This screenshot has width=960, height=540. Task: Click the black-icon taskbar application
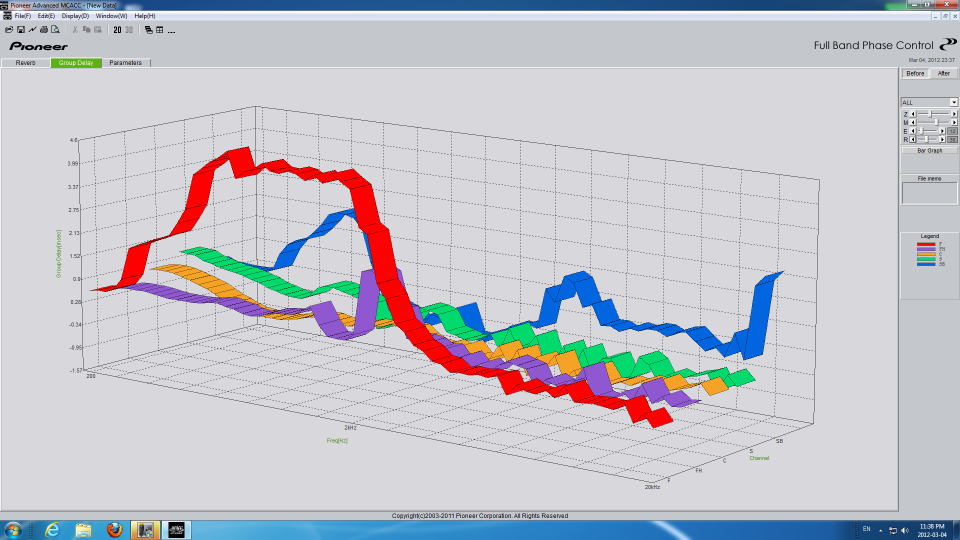click(x=176, y=530)
